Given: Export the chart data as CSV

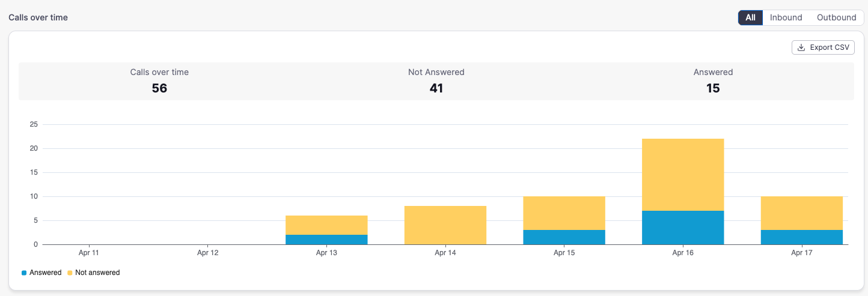Looking at the screenshot, I should pyautogui.click(x=823, y=47).
